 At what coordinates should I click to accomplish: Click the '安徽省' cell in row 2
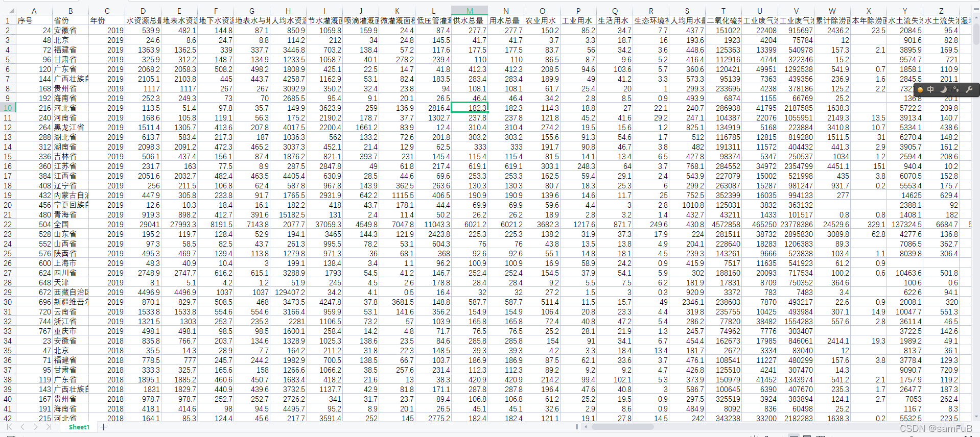(x=71, y=30)
